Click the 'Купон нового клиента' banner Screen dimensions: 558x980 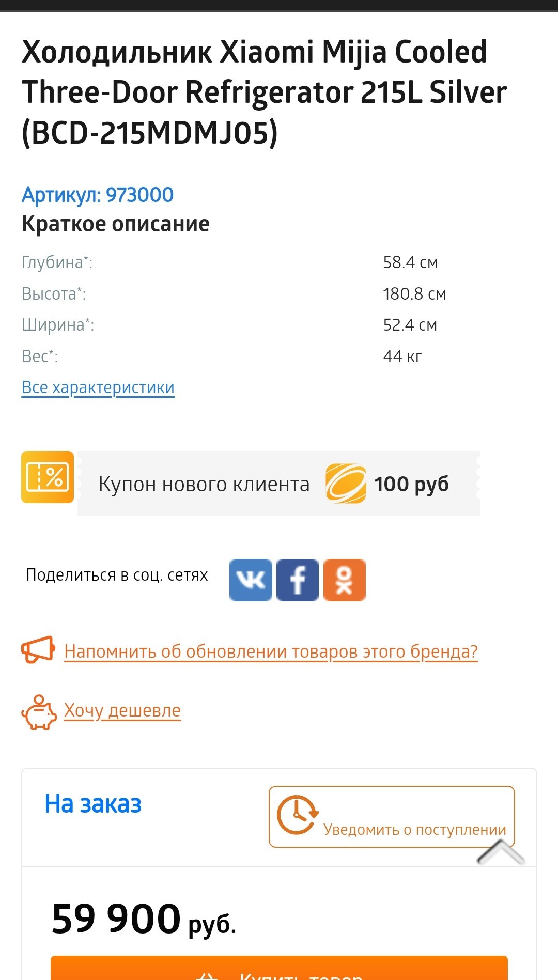coord(278,484)
